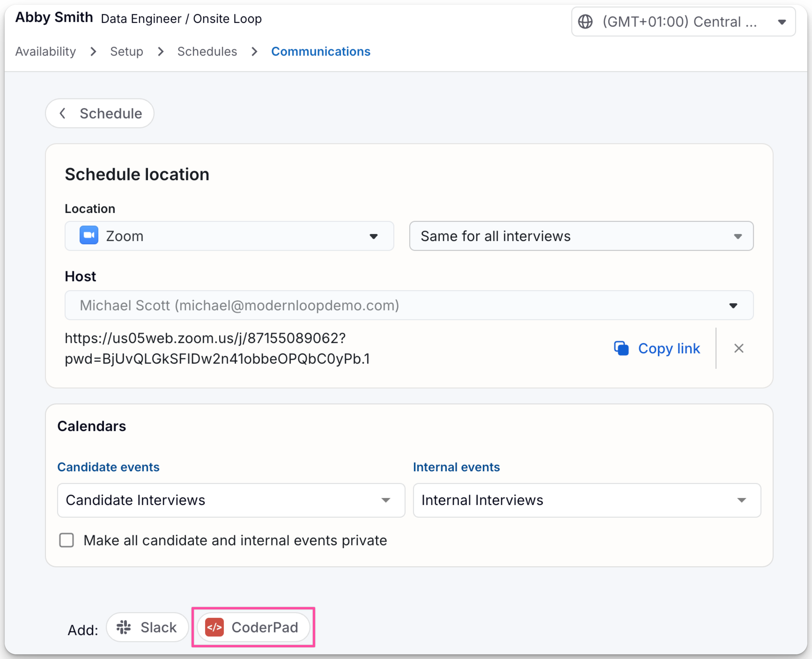Click the copy icon beside Copy link

pyautogui.click(x=621, y=348)
